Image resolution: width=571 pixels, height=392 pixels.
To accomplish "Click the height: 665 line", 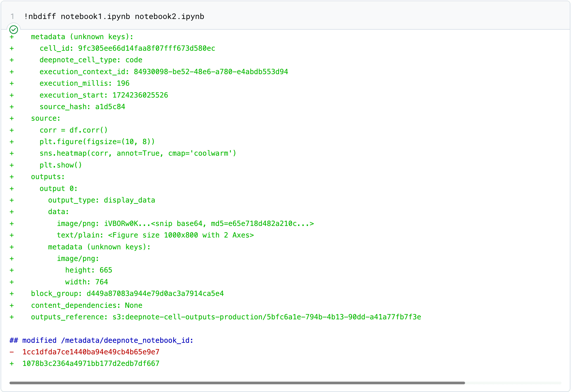I will (89, 270).
